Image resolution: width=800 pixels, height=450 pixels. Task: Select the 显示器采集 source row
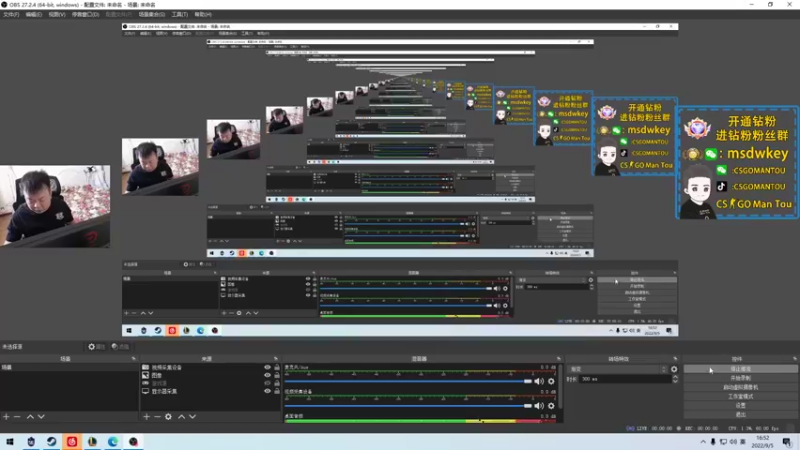pyautogui.click(x=210, y=391)
